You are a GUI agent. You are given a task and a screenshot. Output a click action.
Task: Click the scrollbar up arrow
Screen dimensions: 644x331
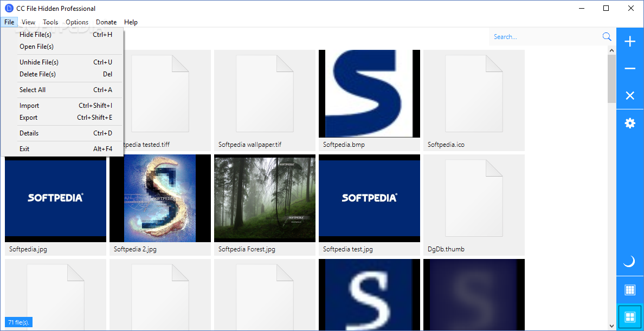pyautogui.click(x=611, y=50)
